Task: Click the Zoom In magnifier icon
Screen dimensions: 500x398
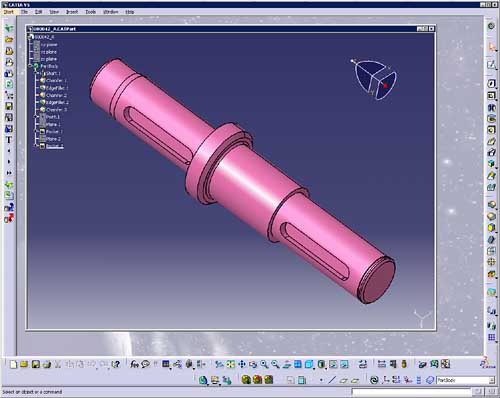Action: pyautogui.click(x=264, y=364)
